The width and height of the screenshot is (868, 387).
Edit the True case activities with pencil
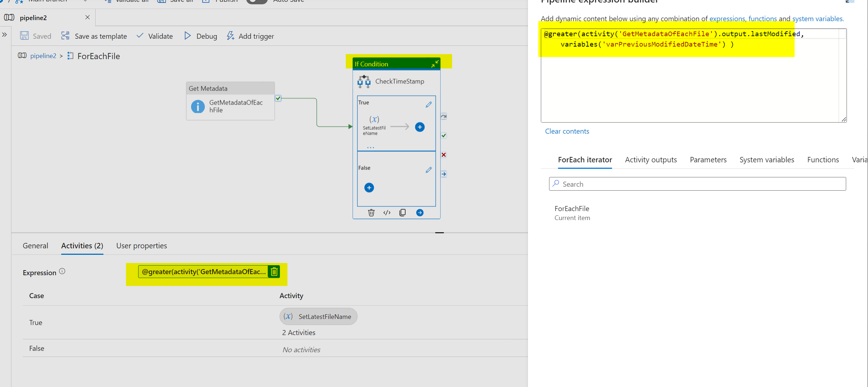(428, 105)
